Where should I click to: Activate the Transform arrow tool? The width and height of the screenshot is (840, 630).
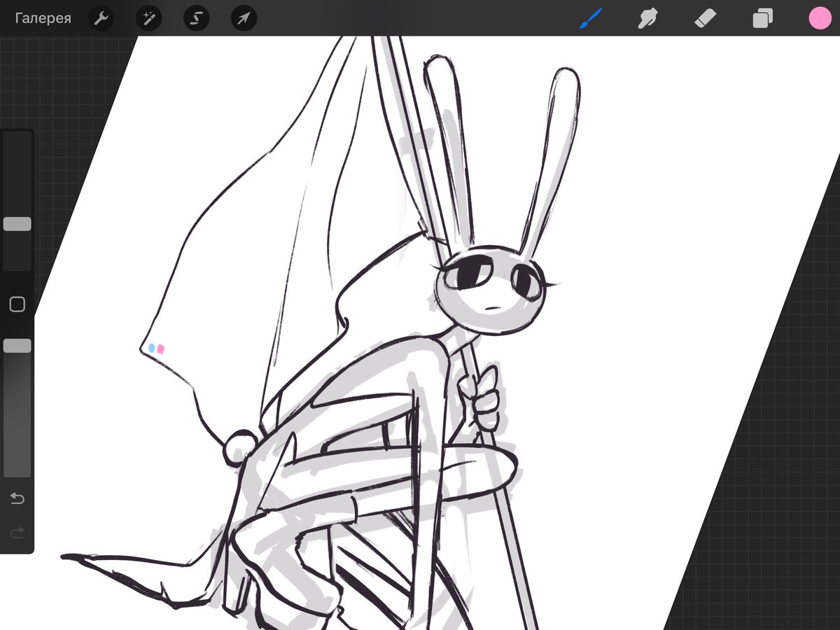tap(244, 18)
